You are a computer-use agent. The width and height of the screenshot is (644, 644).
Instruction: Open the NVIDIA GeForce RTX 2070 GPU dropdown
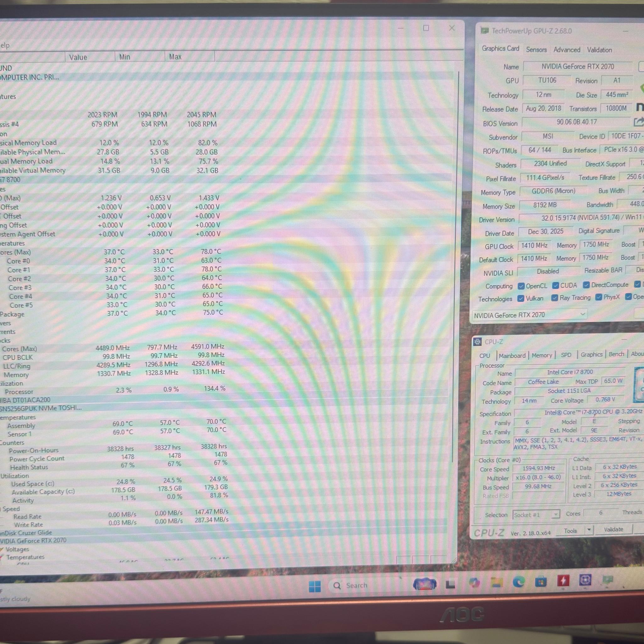point(529,315)
